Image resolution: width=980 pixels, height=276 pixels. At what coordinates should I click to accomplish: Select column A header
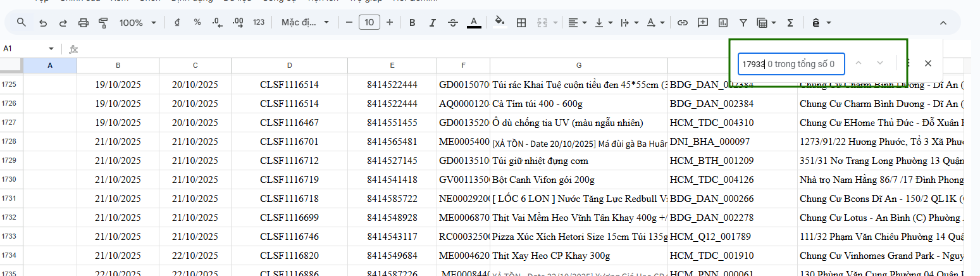pyautogui.click(x=50, y=66)
